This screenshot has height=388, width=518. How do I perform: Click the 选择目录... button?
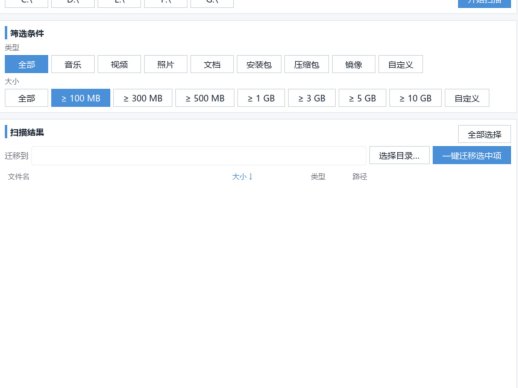[399, 155]
